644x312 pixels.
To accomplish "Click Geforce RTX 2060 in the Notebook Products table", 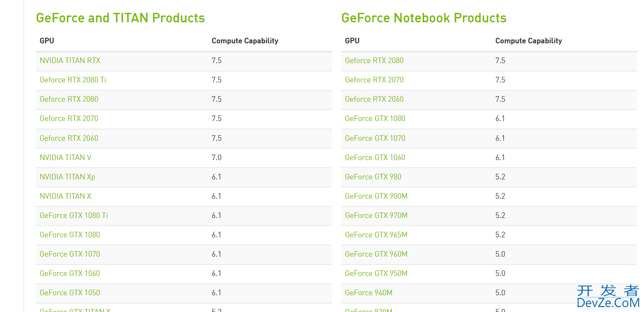I will 374,99.
